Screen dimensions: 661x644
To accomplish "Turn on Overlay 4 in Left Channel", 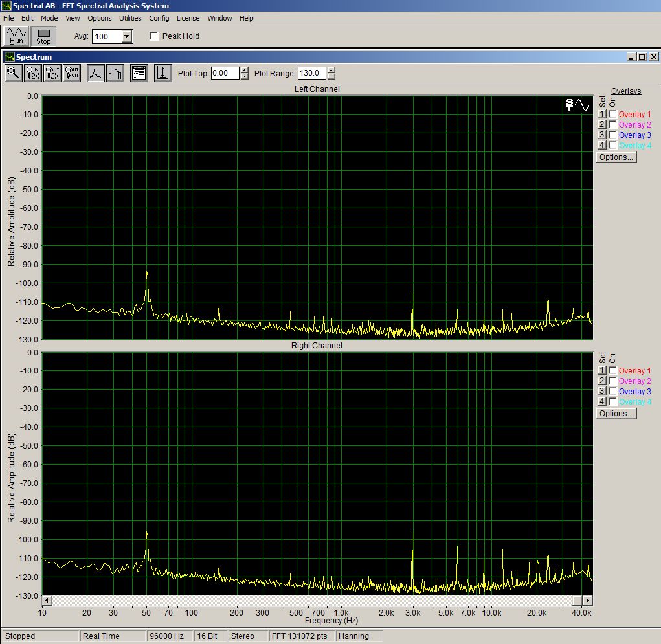I will 613,146.
